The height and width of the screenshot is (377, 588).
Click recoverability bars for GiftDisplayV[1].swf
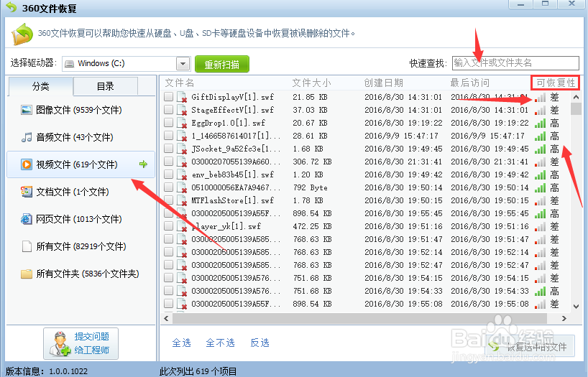tap(540, 98)
